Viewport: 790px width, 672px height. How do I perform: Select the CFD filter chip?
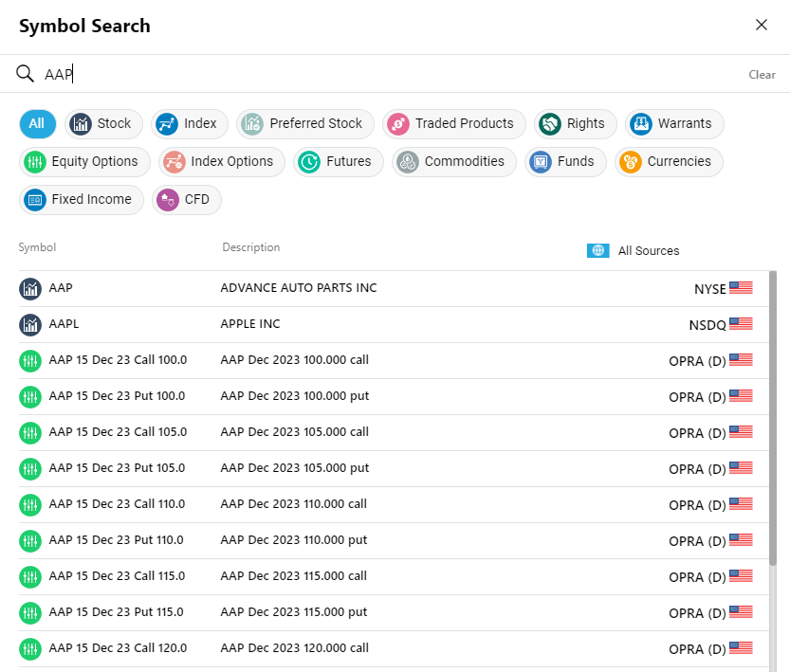pos(187,200)
